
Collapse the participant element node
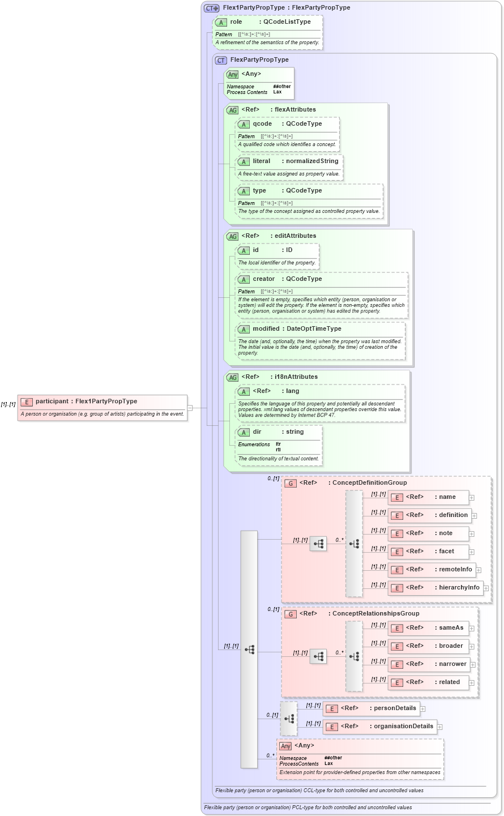(190, 408)
